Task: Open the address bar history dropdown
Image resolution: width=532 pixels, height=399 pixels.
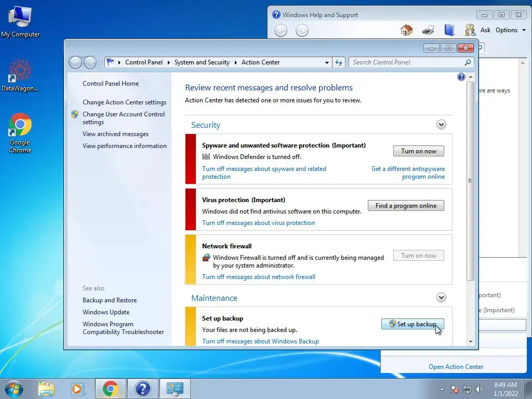Action: (327, 62)
